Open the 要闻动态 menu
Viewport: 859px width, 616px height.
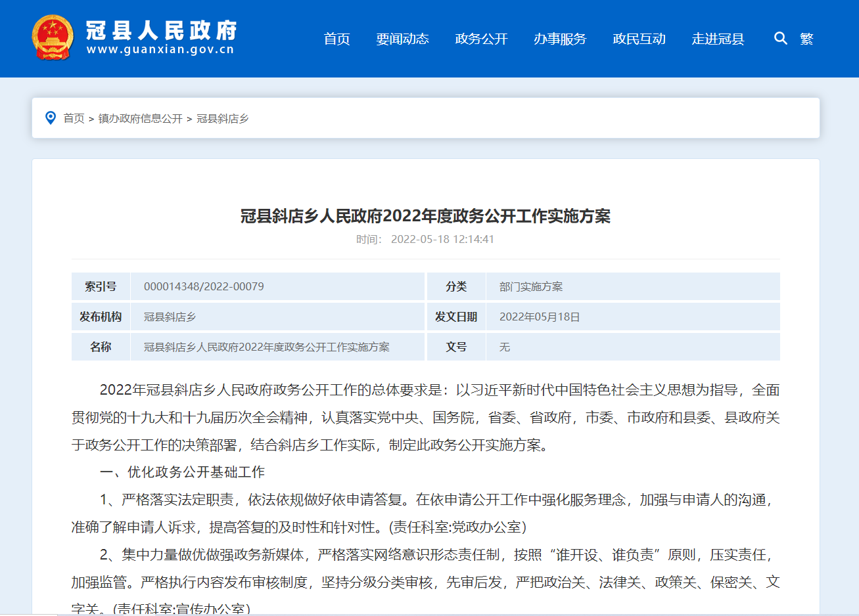402,39
